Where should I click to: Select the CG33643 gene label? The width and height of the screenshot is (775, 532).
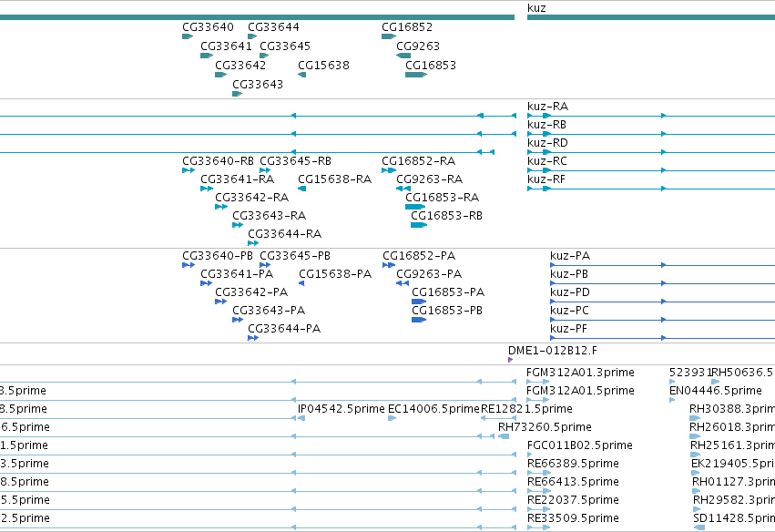(x=258, y=85)
